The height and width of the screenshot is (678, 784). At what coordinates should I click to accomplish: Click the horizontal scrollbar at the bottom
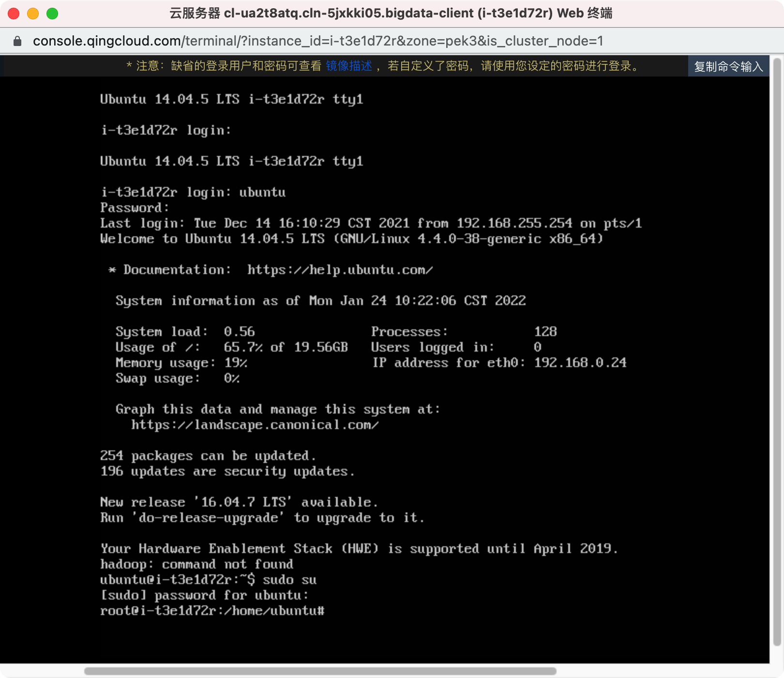click(320, 671)
